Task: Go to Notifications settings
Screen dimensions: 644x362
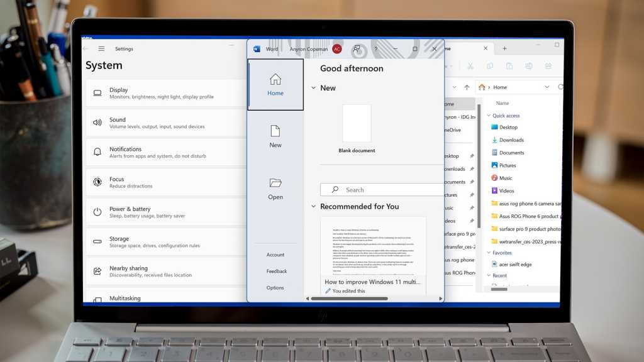Action: point(166,152)
